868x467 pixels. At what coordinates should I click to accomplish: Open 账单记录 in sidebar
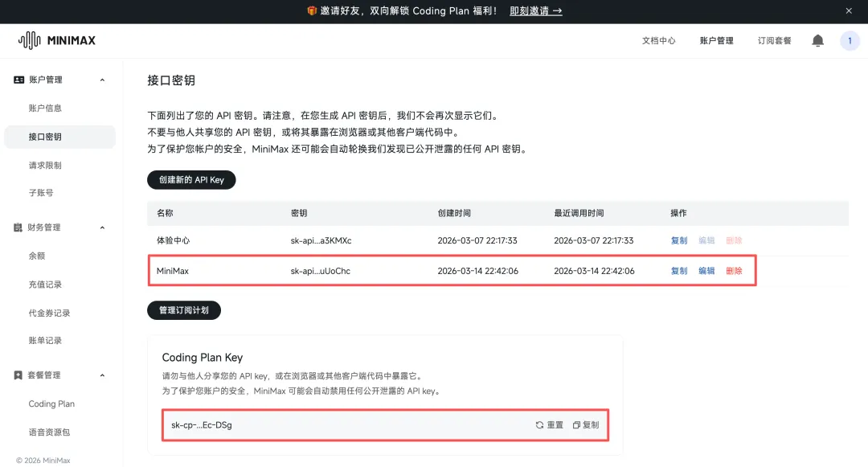pos(45,340)
